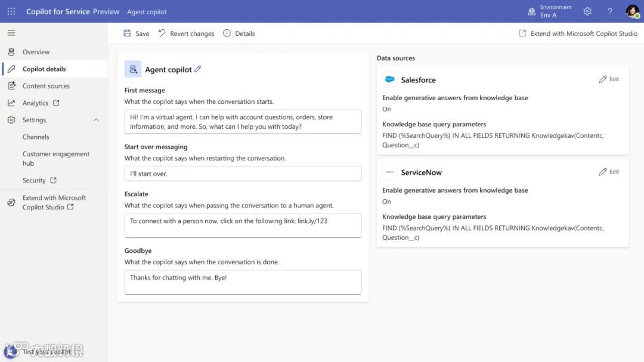Edit the Salesforce data source
This screenshot has height=362, width=644.
pyautogui.click(x=609, y=79)
